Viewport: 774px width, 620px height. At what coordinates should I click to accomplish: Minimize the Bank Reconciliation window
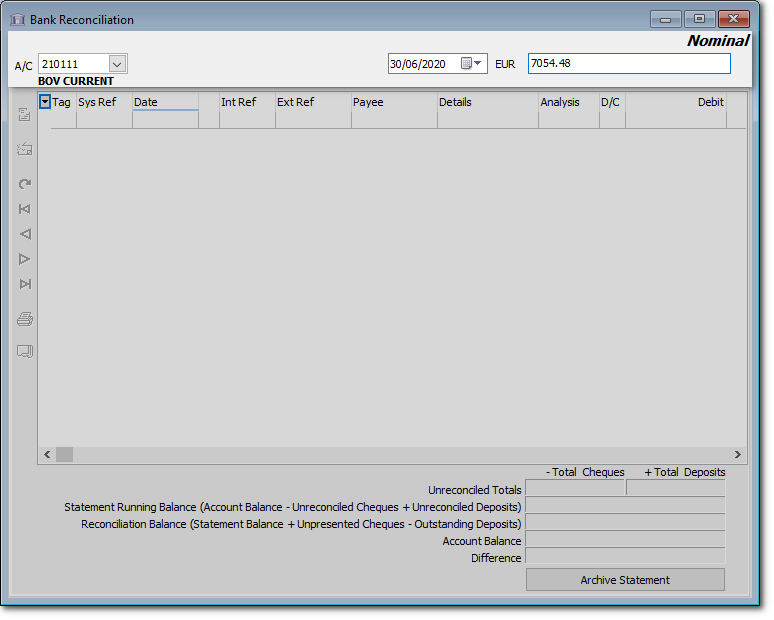point(665,20)
